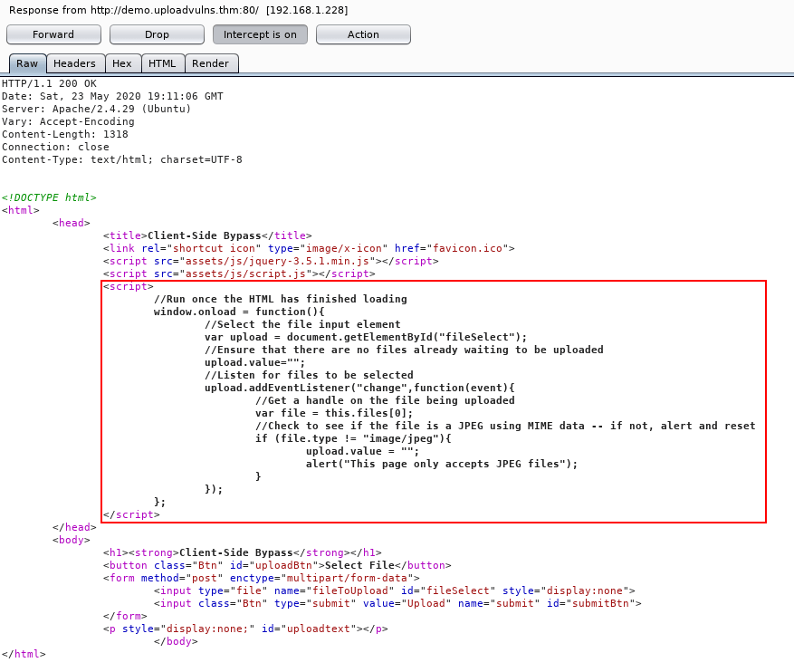Switch to the HTML tab
Image resolution: width=794 pixels, height=672 pixels.
163,63
